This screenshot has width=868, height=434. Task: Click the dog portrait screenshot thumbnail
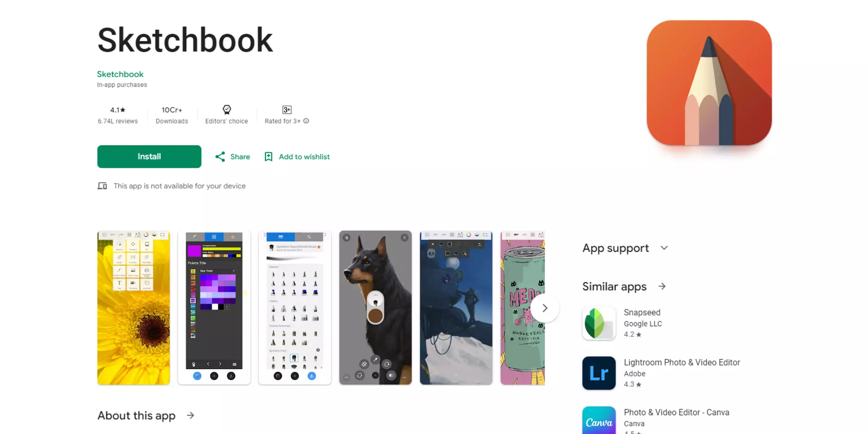point(375,307)
